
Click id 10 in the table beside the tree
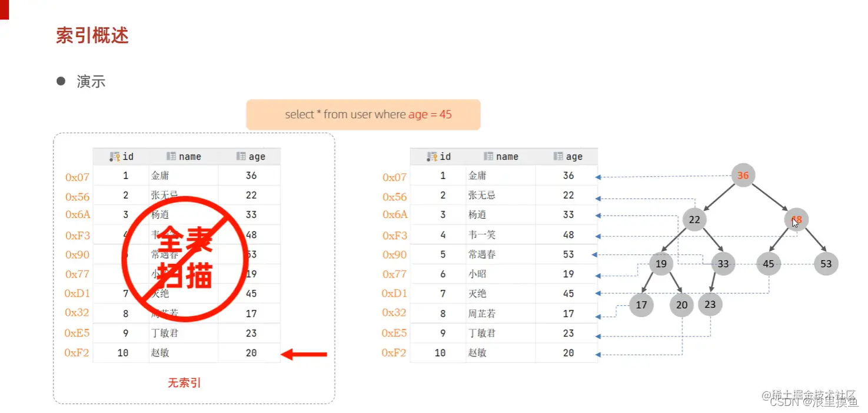440,353
